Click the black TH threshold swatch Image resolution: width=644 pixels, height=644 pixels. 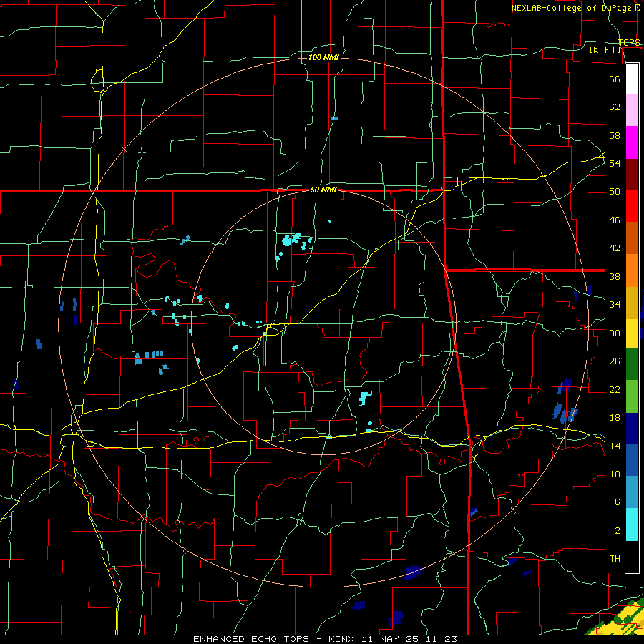tap(632, 557)
